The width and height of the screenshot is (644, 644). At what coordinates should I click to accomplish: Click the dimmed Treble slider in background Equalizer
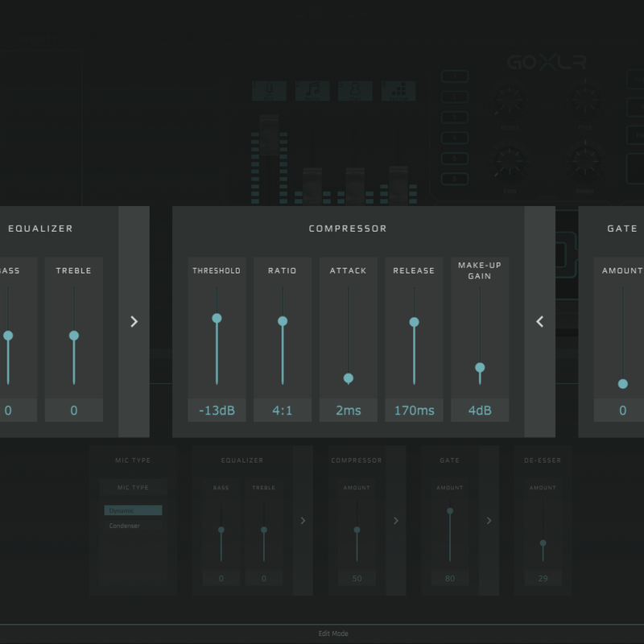264,530
